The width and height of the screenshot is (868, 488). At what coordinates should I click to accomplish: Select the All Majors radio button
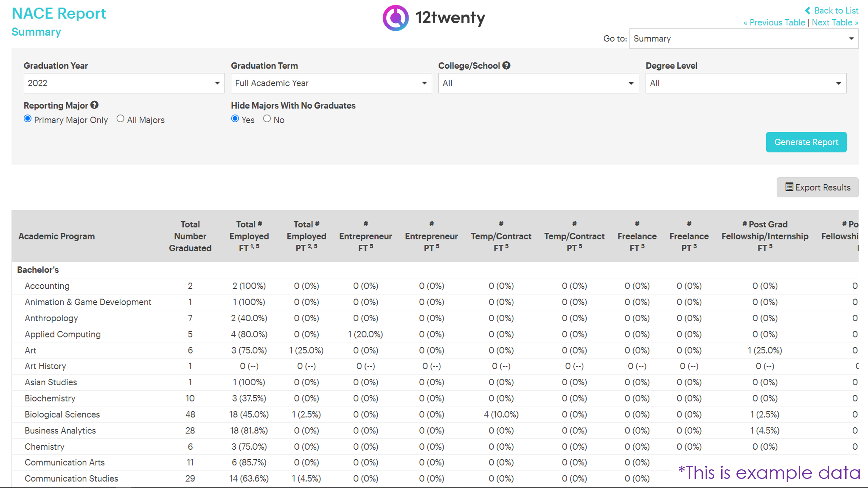[x=120, y=118]
